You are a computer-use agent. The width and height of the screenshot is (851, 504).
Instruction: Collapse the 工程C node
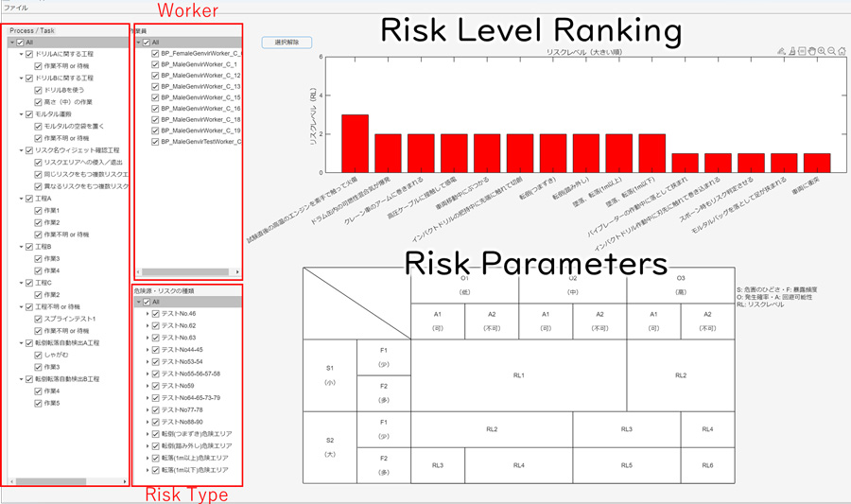pyautogui.click(x=21, y=283)
